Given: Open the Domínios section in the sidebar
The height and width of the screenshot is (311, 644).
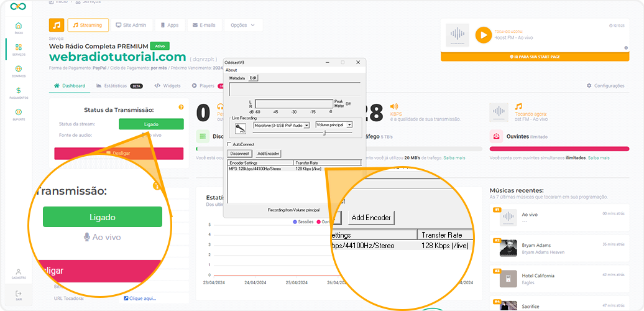Looking at the screenshot, I should coord(19,71).
